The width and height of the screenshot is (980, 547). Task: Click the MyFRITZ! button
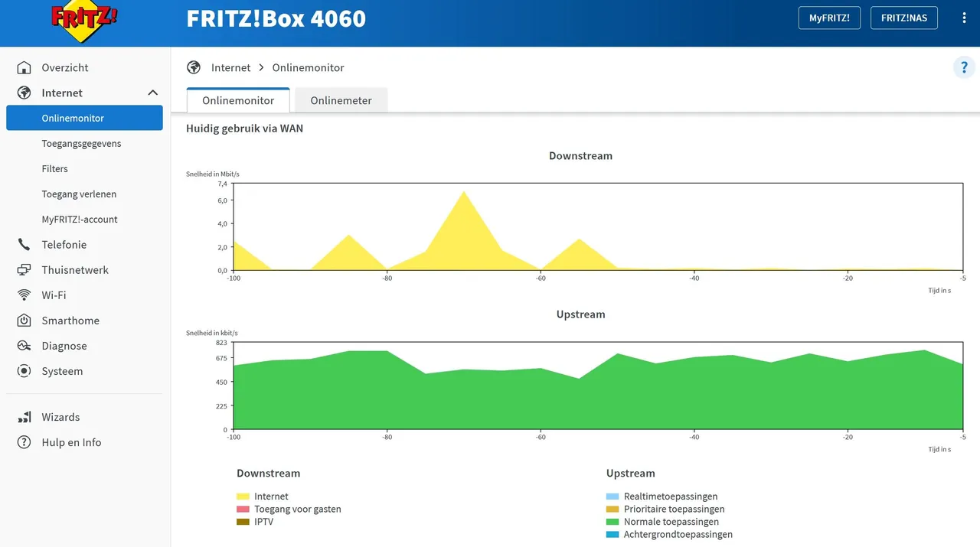coord(829,18)
